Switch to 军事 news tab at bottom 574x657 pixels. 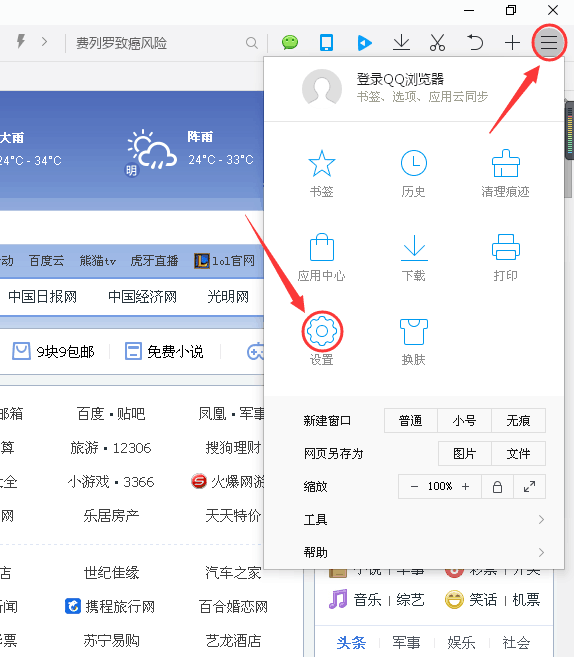click(x=406, y=642)
